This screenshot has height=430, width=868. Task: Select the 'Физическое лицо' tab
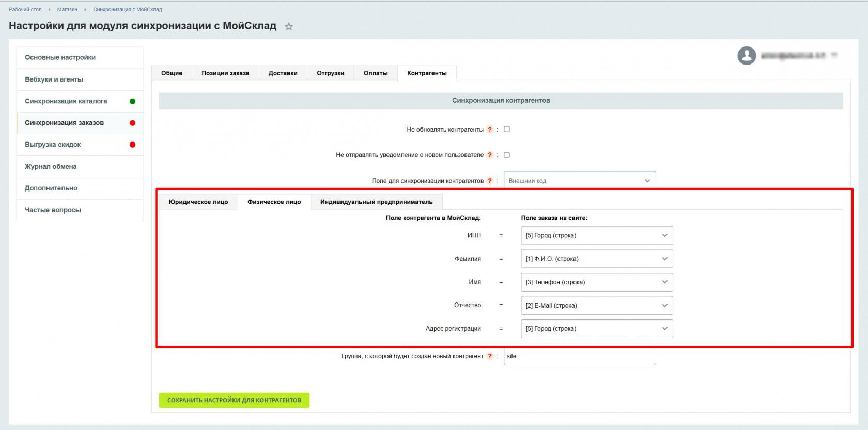[x=274, y=202]
